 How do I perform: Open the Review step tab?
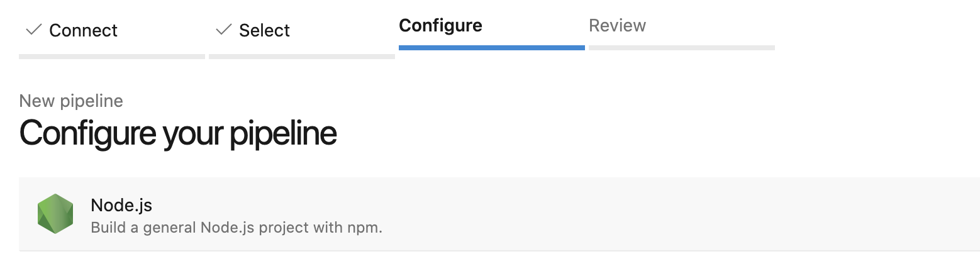click(x=617, y=26)
